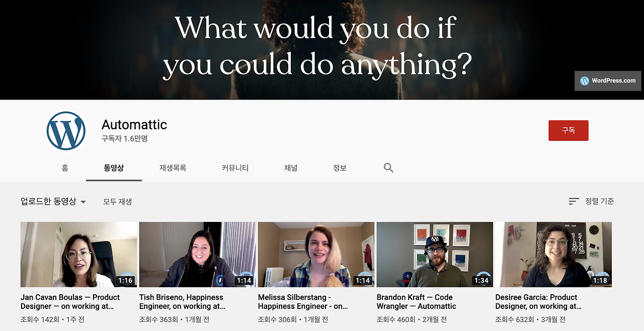The width and height of the screenshot is (644, 331).
Task: Click WordPress.com logo link on banner
Action: pos(608,80)
